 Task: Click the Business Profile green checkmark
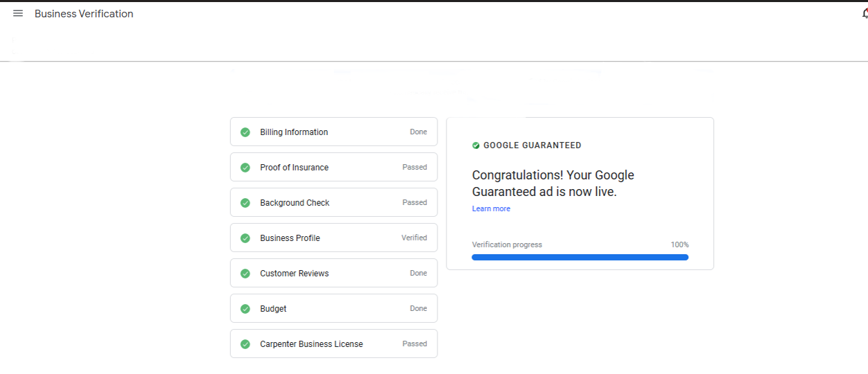(x=245, y=238)
